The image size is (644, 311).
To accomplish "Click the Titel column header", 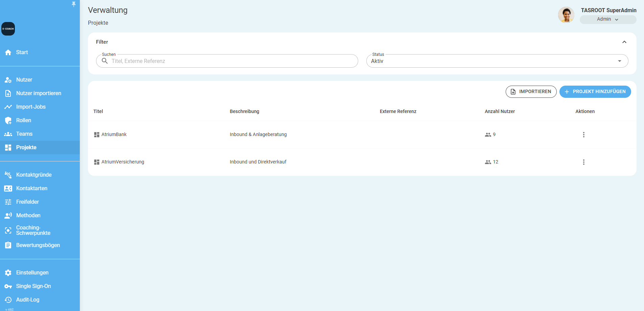I will coord(98,111).
